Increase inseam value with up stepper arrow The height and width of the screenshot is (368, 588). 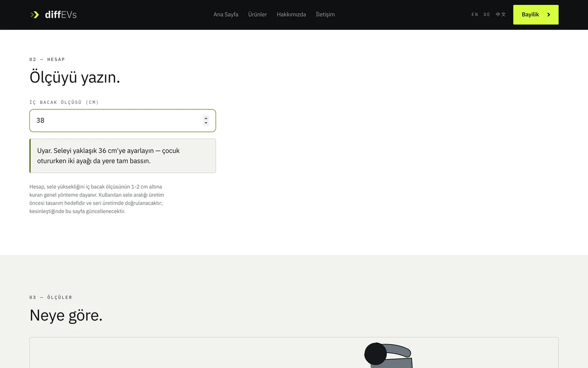point(206,118)
